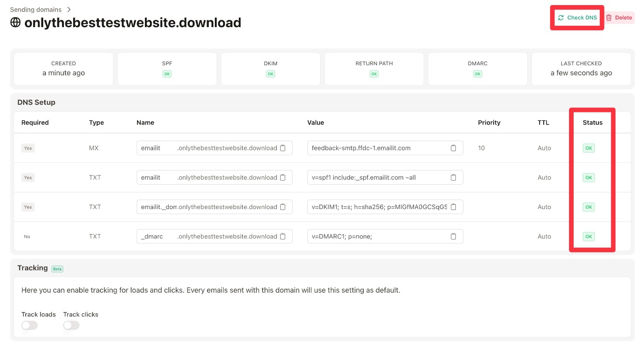The width and height of the screenshot is (644, 357).
Task: Copy the SPF TXT record name
Action: pos(283,177)
